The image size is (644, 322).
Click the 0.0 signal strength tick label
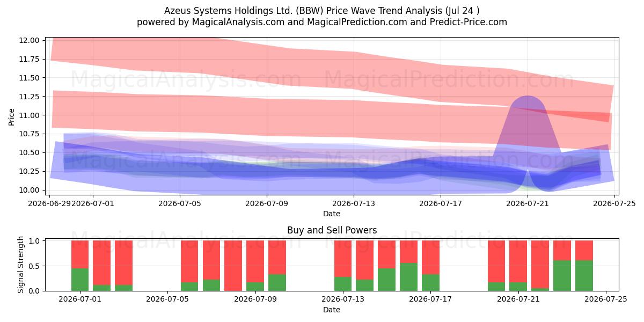[35, 291]
